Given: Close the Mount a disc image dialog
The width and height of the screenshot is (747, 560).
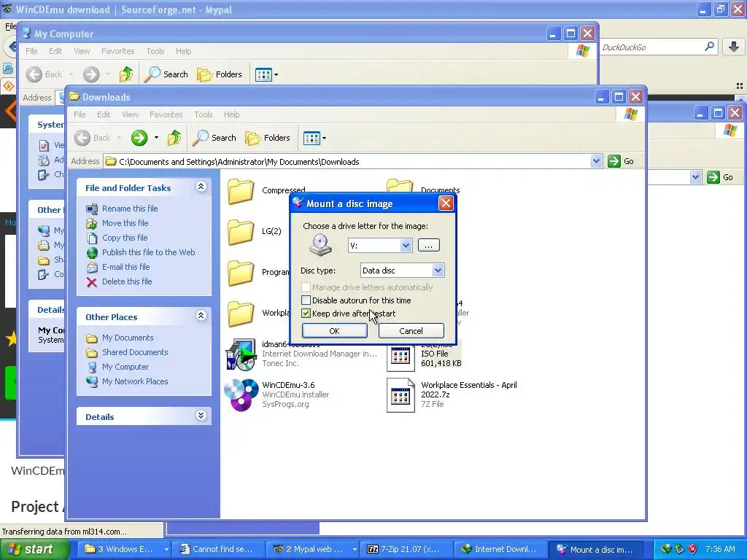Looking at the screenshot, I should click(446, 203).
